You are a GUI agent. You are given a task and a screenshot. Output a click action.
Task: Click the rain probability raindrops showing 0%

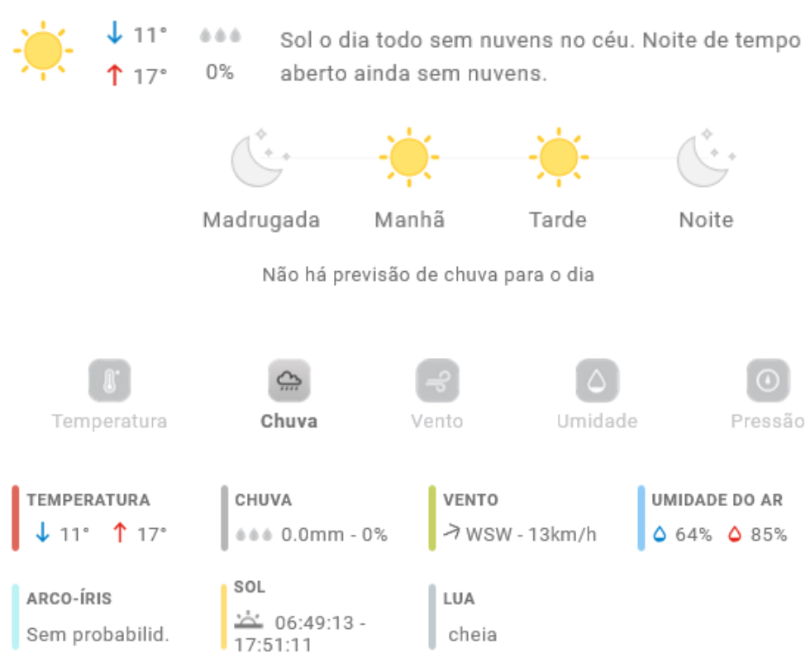click(x=220, y=36)
